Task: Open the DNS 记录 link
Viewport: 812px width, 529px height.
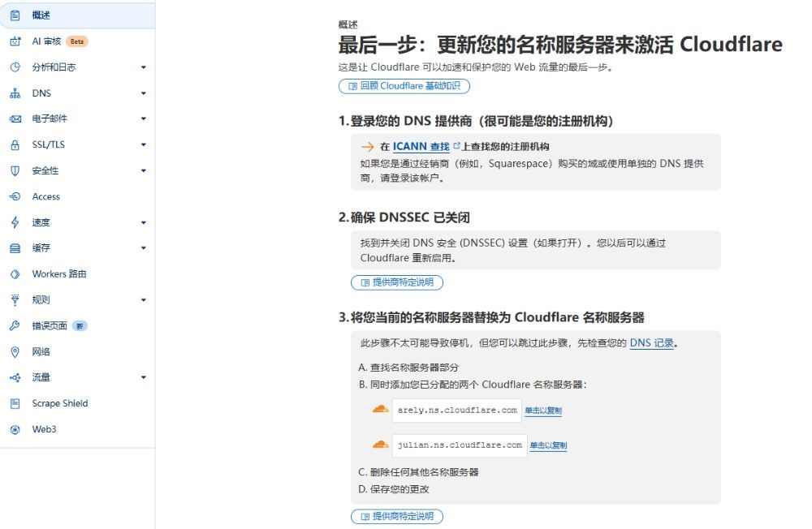Action: 651,342
